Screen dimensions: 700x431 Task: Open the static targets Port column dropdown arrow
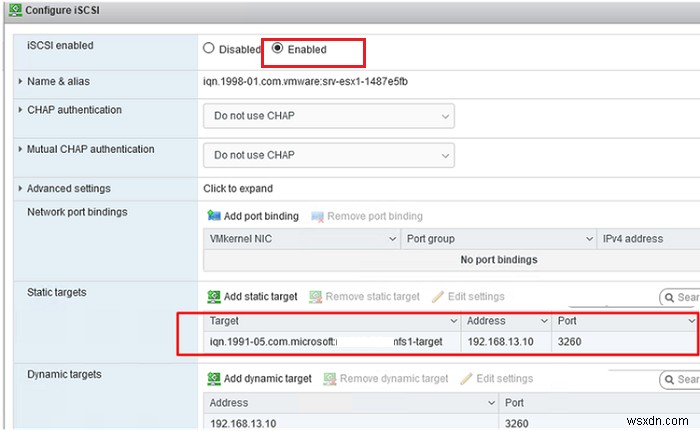[692, 321]
